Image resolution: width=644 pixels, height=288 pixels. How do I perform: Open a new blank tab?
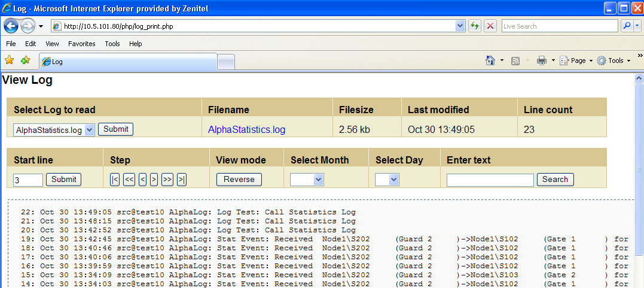click(x=226, y=62)
